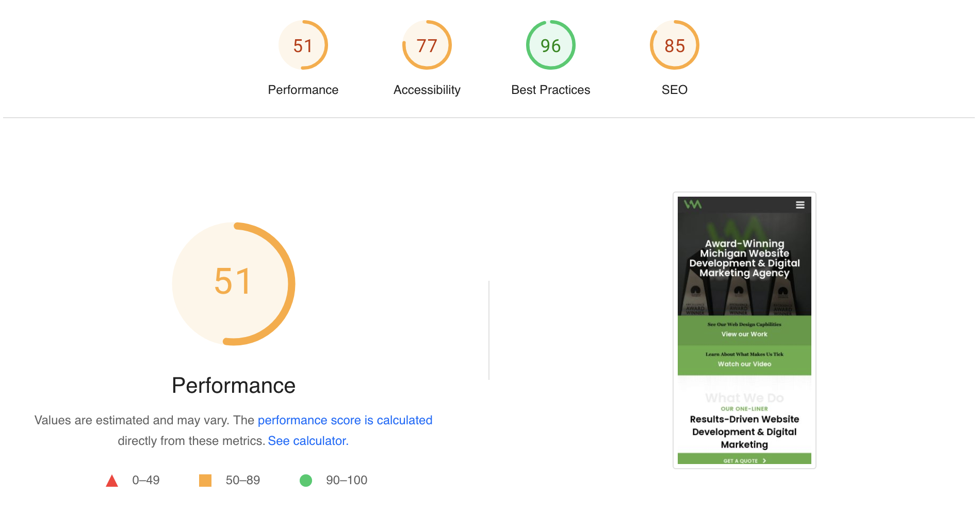
Task: Click the SEO score gauge showing 85
Action: (x=674, y=45)
